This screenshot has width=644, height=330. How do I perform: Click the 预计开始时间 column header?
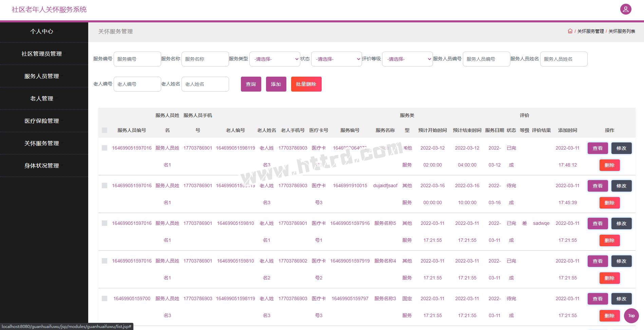[433, 130]
